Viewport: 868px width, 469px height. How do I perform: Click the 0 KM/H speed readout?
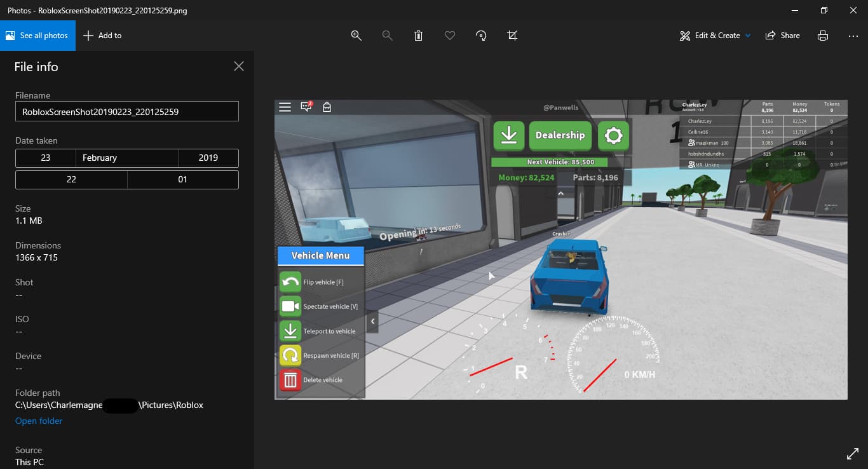pos(639,375)
